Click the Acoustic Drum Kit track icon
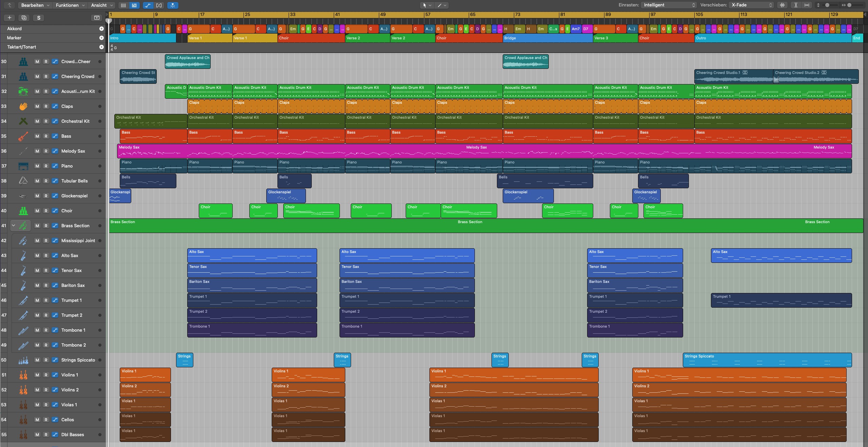Image resolution: width=868 pixels, height=447 pixels. [x=23, y=91]
